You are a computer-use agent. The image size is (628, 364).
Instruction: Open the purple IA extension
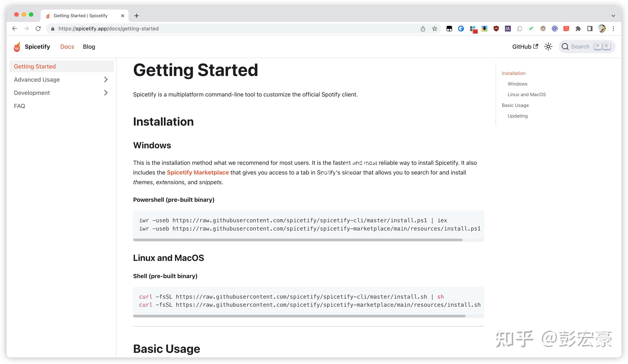pyautogui.click(x=508, y=29)
